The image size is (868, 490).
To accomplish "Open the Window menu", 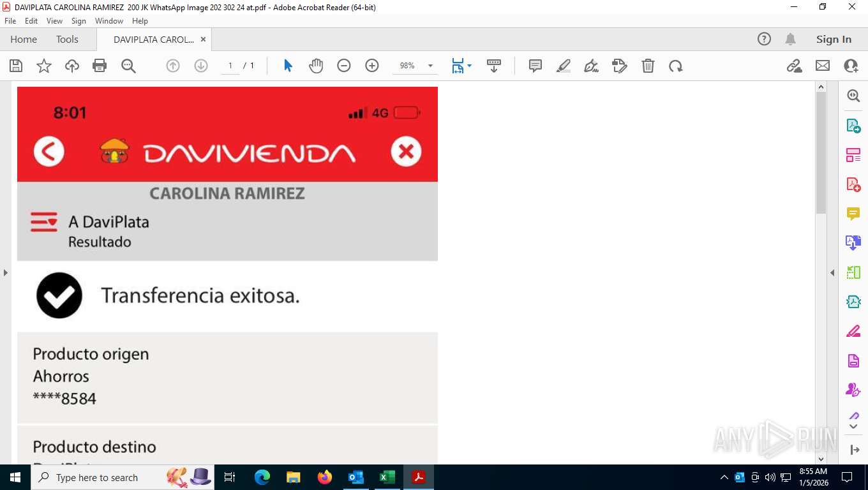I will pos(109,21).
